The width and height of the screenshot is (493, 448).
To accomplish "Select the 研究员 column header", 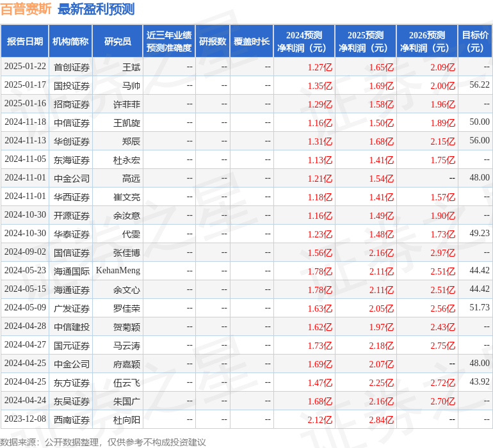I will [118, 41].
